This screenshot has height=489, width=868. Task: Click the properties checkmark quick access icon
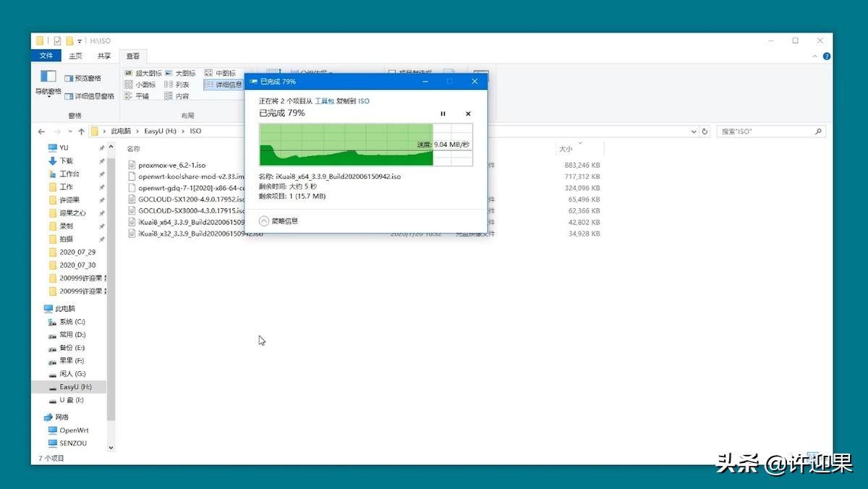tap(56, 41)
